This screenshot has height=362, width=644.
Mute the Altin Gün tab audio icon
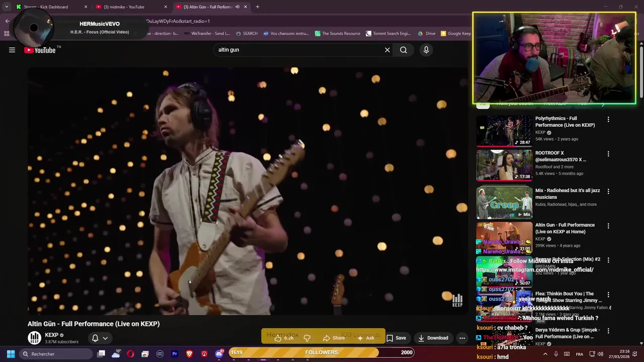tap(237, 7)
